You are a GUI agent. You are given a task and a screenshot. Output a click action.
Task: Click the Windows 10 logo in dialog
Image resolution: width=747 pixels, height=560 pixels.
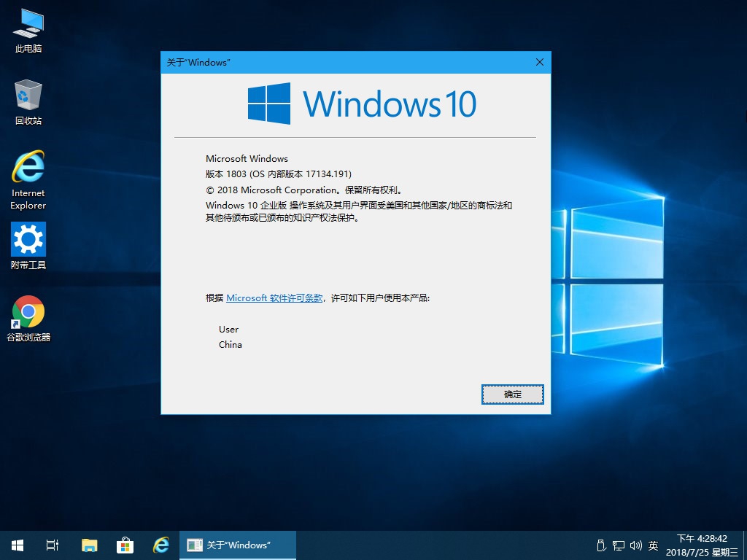tap(362, 104)
